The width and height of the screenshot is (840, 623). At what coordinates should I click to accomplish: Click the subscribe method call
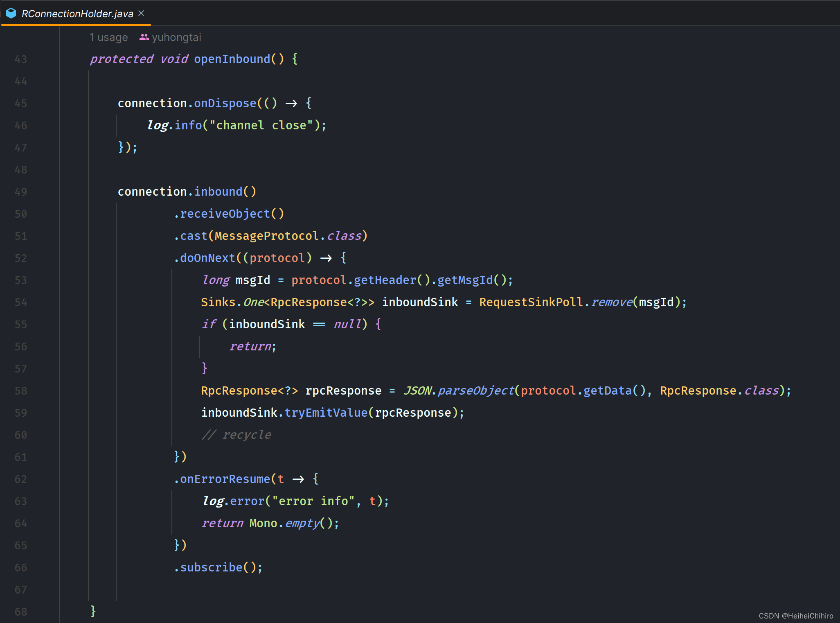click(211, 567)
